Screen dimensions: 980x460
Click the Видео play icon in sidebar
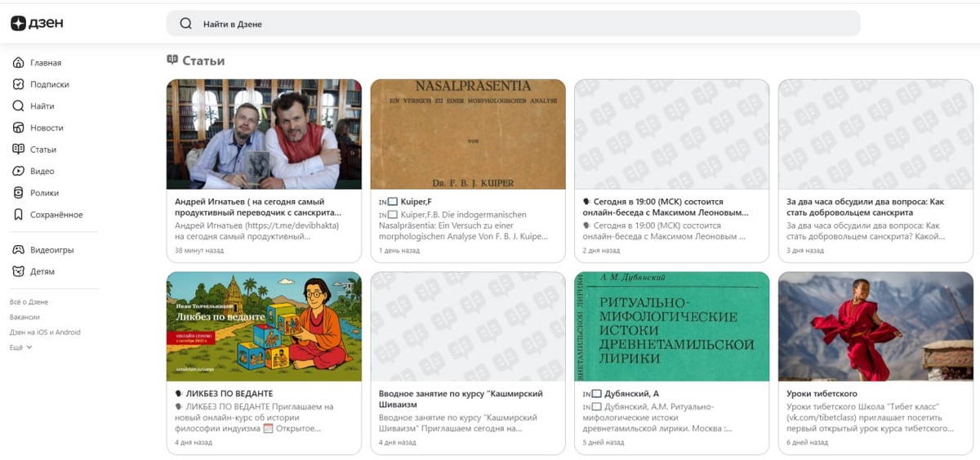pos(18,172)
